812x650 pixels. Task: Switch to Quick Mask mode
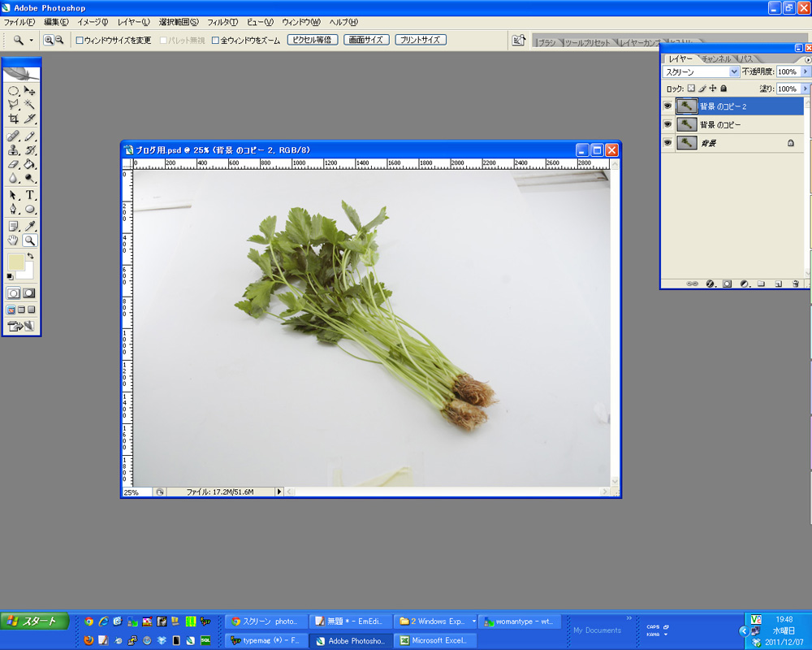coord(29,293)
